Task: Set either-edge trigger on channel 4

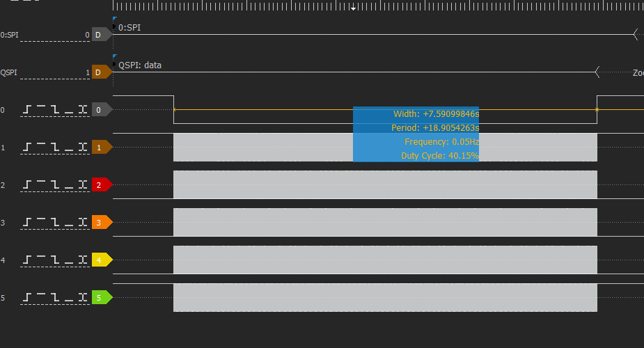Action: (x=83, y=260)
